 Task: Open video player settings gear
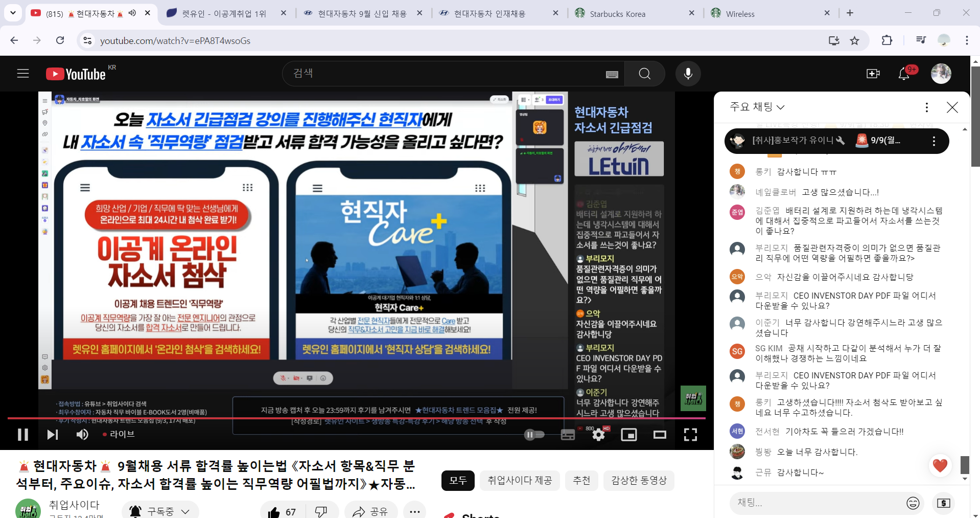click(598, 435)
